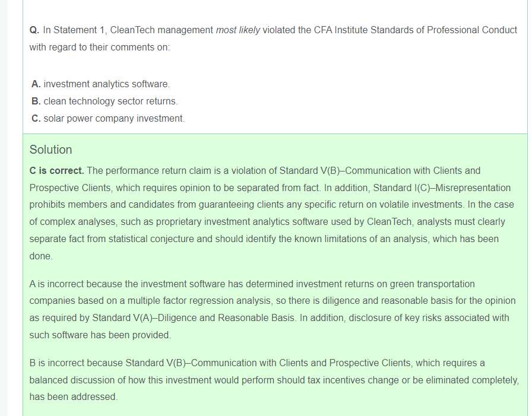Pick answer C, solar power company investment
This screenshot has height=416, width=532.
pos(109,119)
